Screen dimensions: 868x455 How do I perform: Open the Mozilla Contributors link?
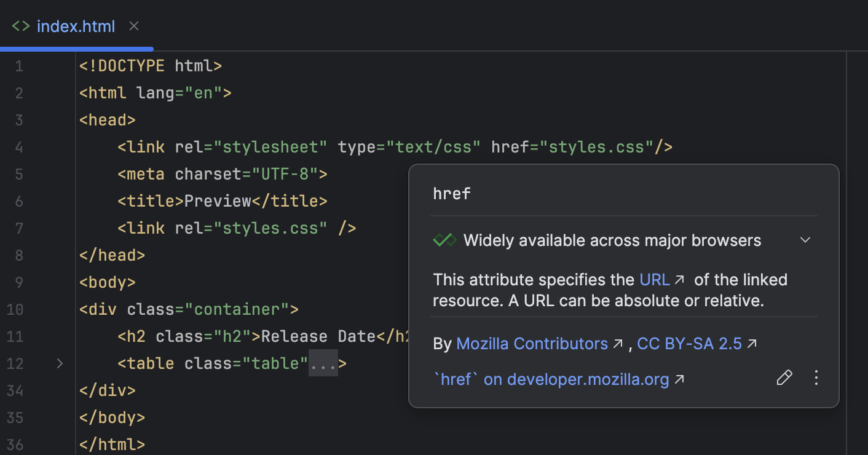(x=540, y=344)
